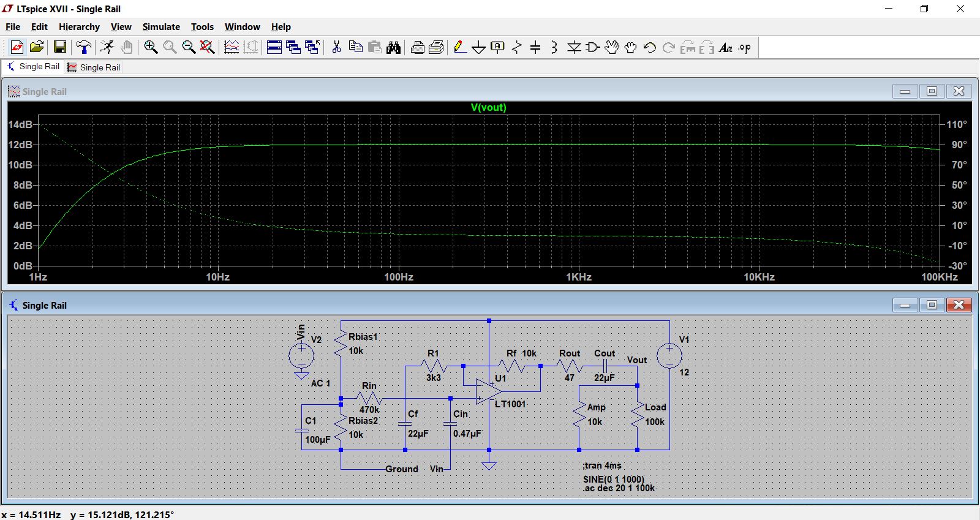
Task: Select the Resistor component tool
Action: point(517,47)
